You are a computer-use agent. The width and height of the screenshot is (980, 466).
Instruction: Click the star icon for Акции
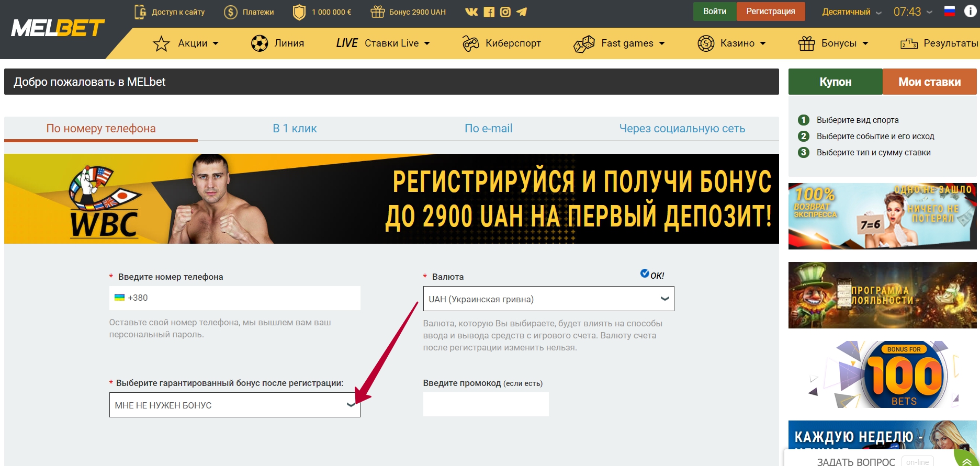(x=161, y=43)
